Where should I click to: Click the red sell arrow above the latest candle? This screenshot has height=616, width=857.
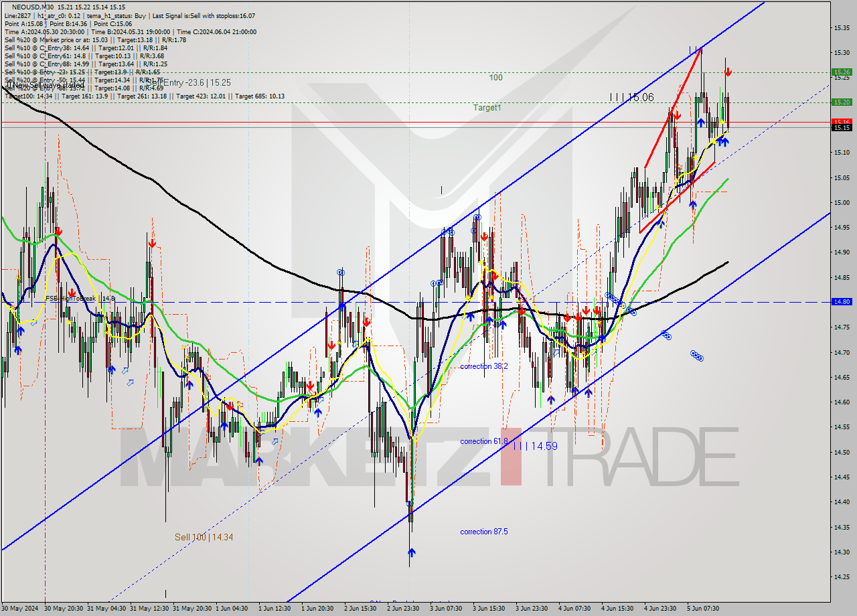pyautogui.click(x=728, y=72)
